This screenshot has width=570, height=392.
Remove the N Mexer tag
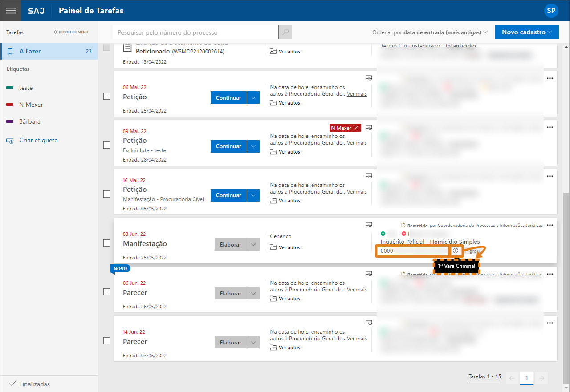point(356,128)
